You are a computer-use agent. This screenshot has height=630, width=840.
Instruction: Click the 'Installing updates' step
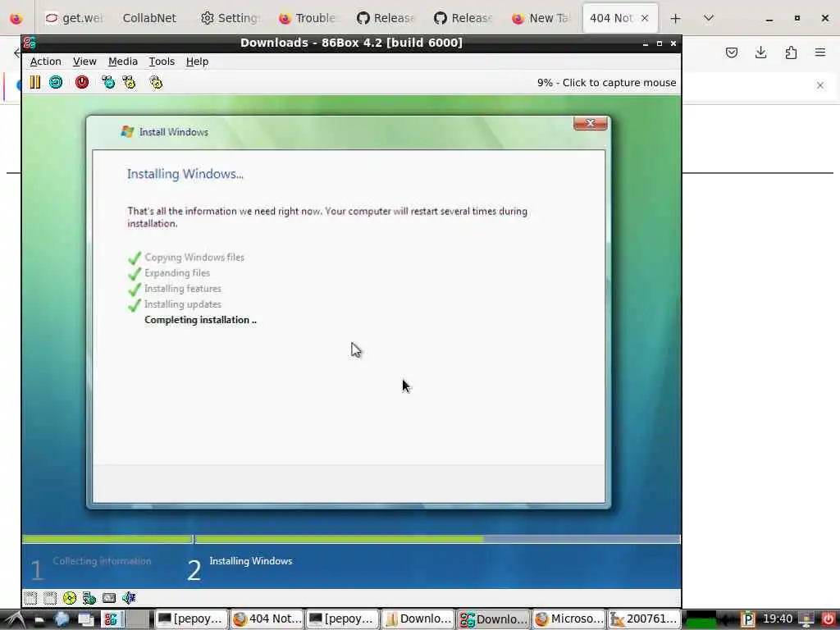coord(183,304)
